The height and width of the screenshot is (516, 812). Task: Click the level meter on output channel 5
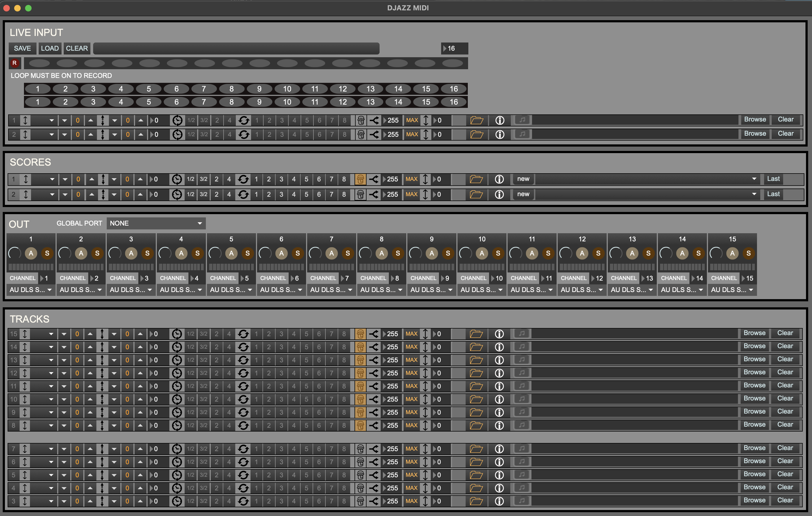coord(231,267)
